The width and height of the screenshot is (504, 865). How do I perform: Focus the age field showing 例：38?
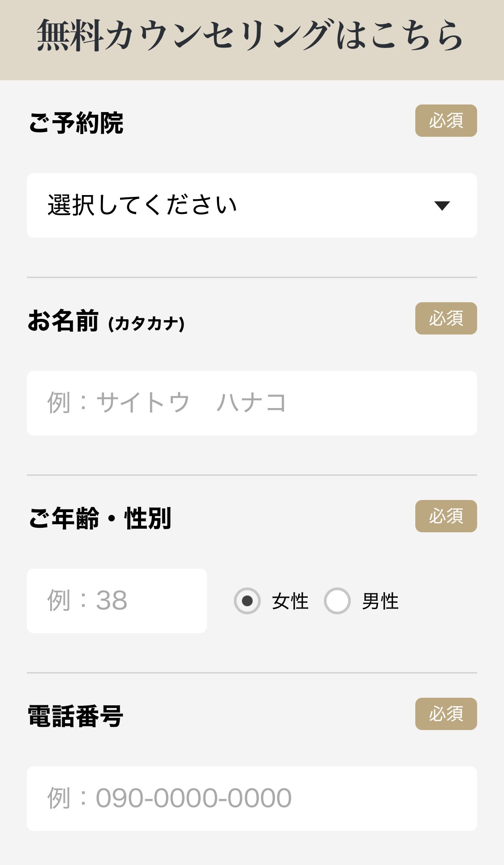116,600
